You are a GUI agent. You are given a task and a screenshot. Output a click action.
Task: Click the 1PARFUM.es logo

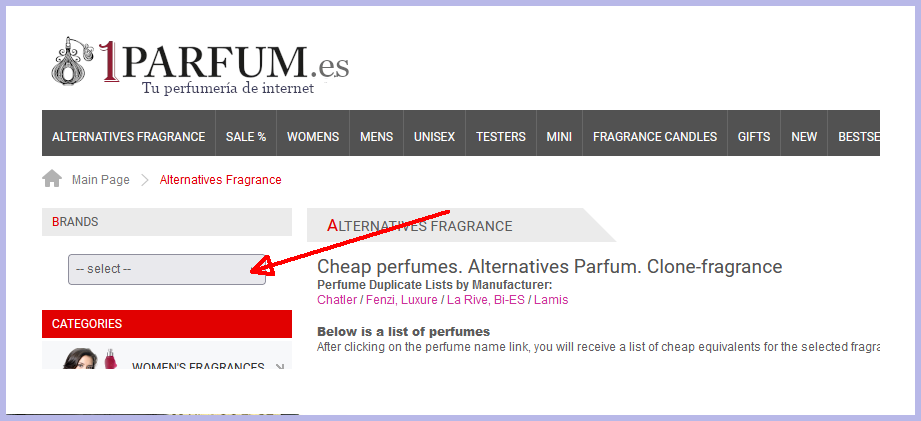coord(200,65)
